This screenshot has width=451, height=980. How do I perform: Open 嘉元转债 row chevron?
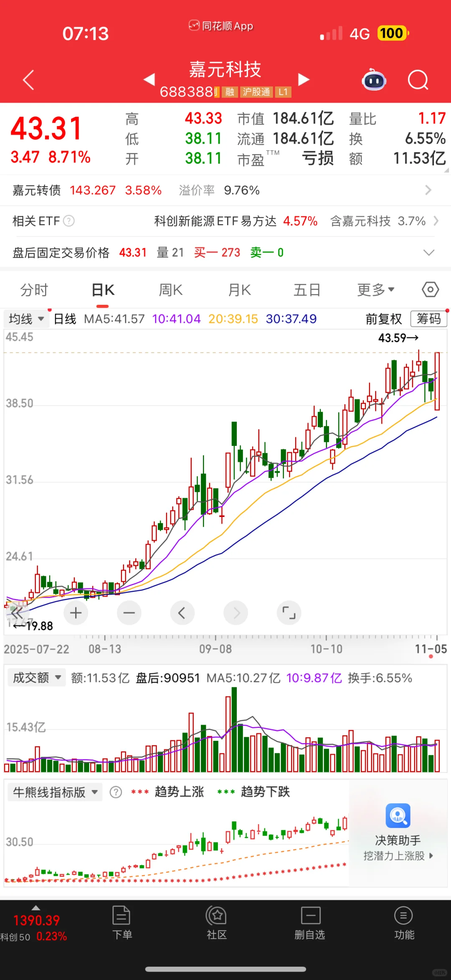[x=428, y=190]
